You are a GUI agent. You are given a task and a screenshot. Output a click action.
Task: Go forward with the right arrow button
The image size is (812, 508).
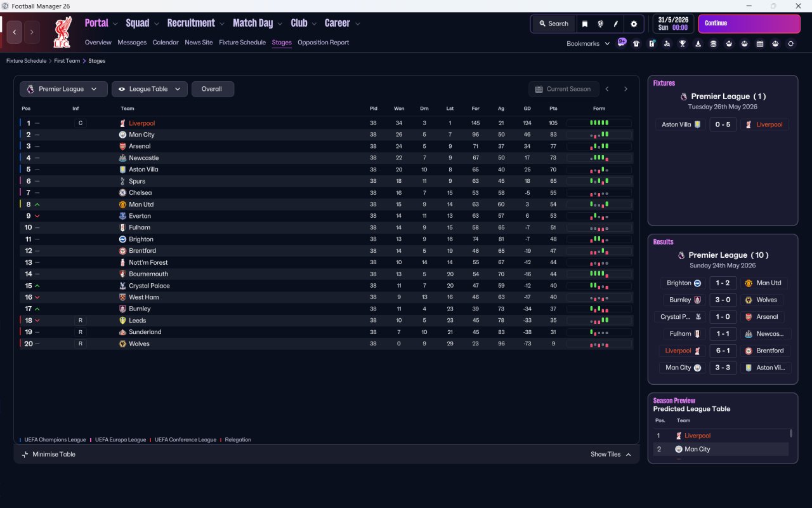(32, 32)
